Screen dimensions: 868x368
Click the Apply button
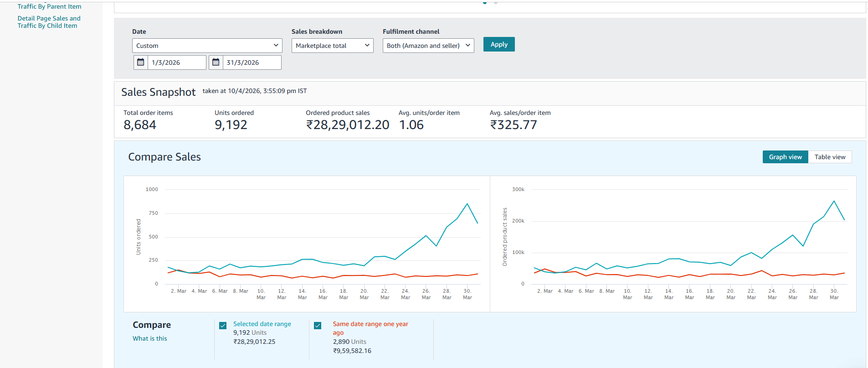coord(499,44)
